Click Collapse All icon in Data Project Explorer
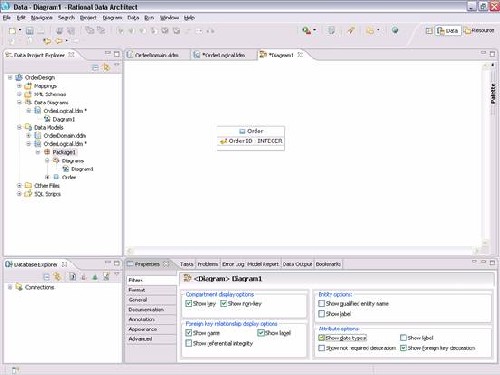The height and width of the screenshot is (375, 500). pos(95,68)
